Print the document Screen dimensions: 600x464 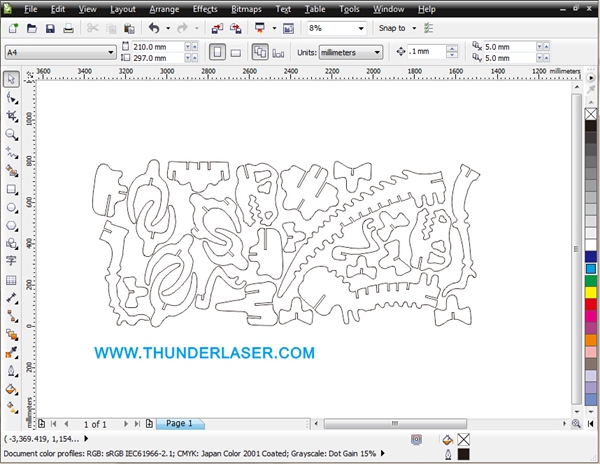(x=68, y=28)
